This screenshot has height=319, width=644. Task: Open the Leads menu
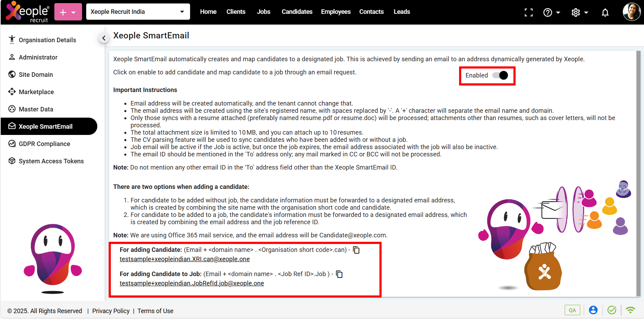click(402, 12)
